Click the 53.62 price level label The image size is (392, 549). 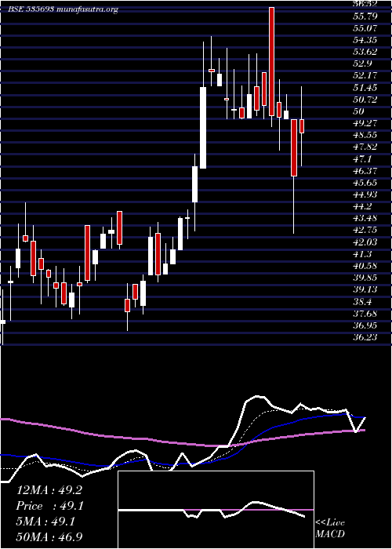[365, 52]
